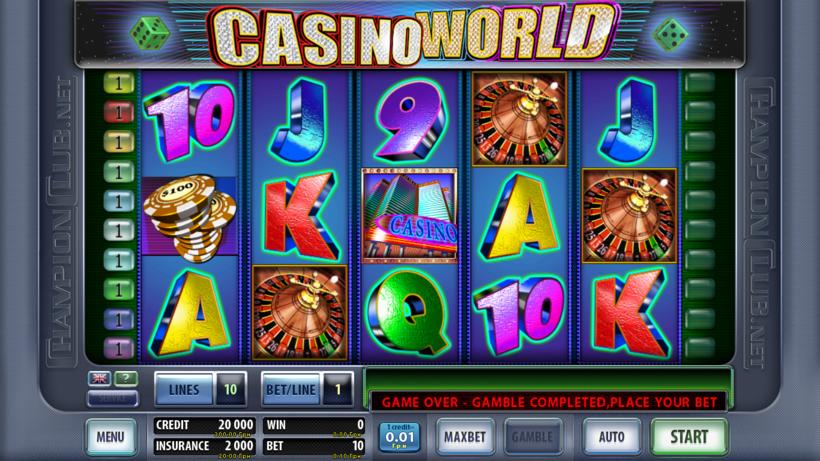Click the UK flag language icon
This screenshot has width=820, height=461.
click(99, 378)
